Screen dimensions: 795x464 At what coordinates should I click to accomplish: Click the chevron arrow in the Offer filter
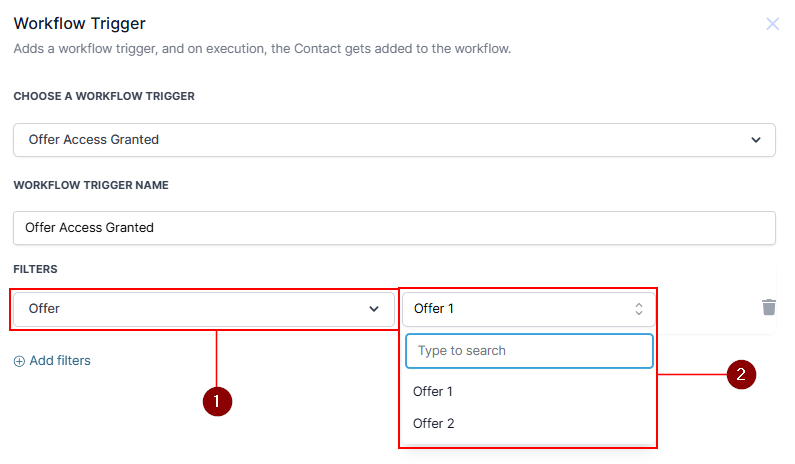click(x=375, y=309)
